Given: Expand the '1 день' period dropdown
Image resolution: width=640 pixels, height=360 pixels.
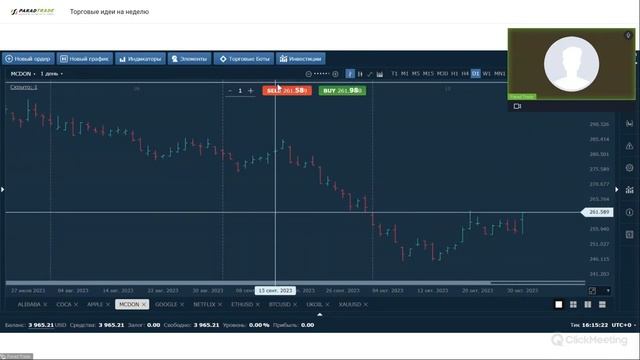Looking at the screenshot, I should pyautogui.click(x=51, y=74).
